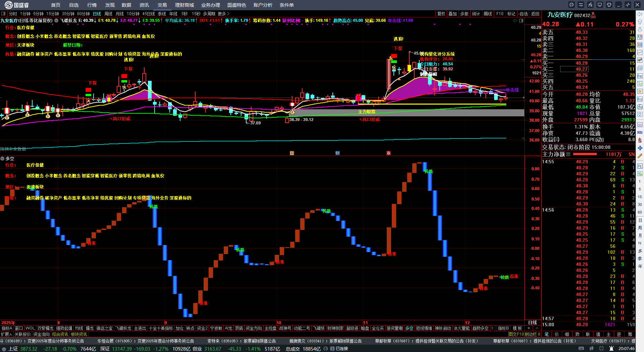Switch to the 30分钟 period tab
This screenshot has width=644, height=352.
68,14
